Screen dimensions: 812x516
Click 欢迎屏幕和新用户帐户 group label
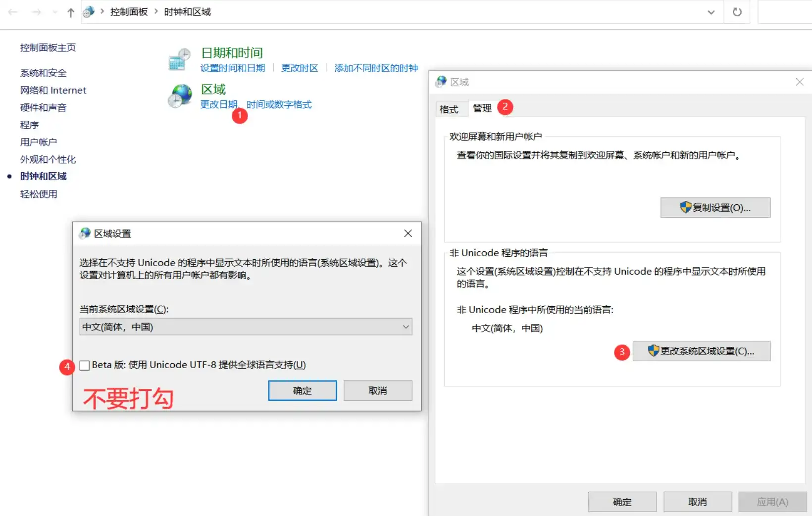[496, 137]
